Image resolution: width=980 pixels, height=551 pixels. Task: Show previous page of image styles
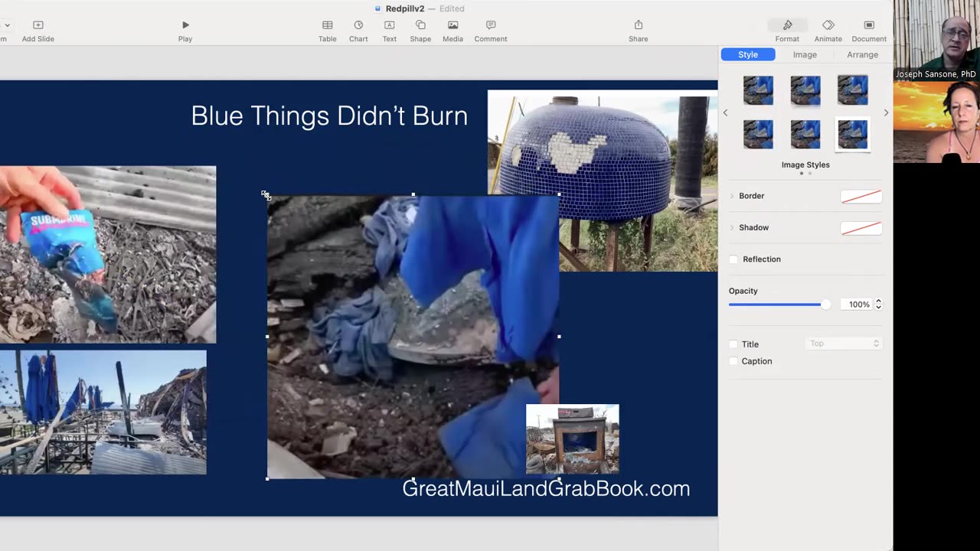click(725, 113)
